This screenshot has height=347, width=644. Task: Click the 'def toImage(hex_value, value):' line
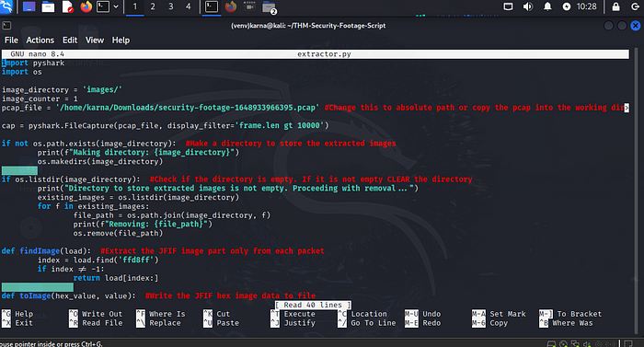coord(69,296)
